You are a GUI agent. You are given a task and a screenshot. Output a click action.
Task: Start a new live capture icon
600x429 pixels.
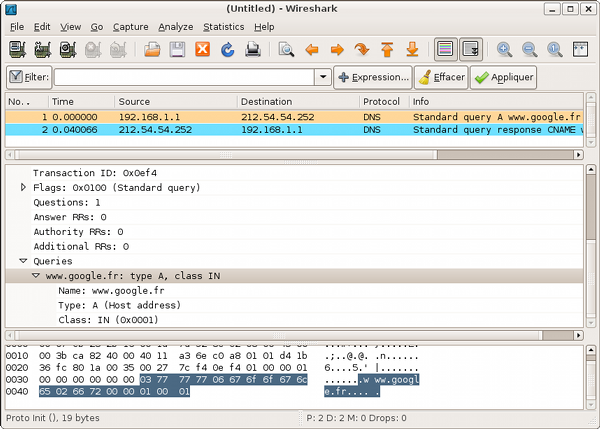pos(68,50)
